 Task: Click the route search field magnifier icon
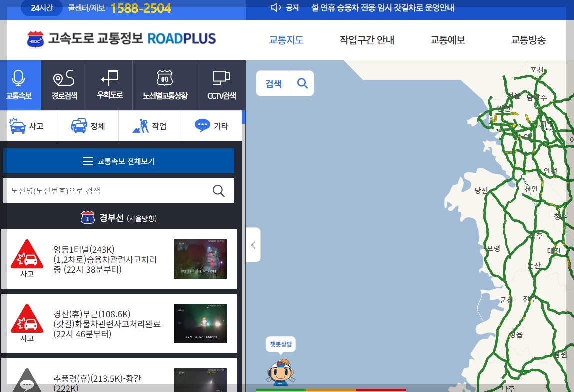219,191
